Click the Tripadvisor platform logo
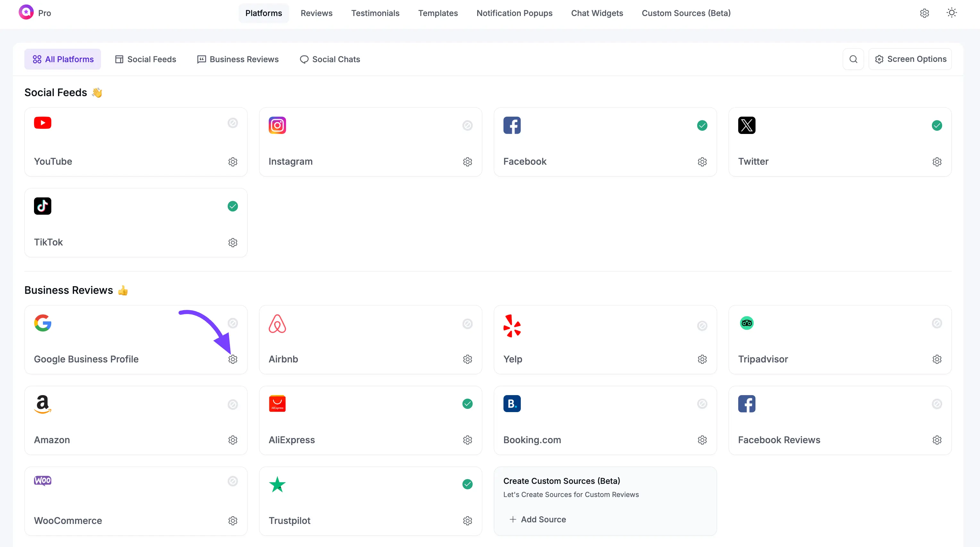The width and height of the screenshot is (980, 547). click(747, 323)
